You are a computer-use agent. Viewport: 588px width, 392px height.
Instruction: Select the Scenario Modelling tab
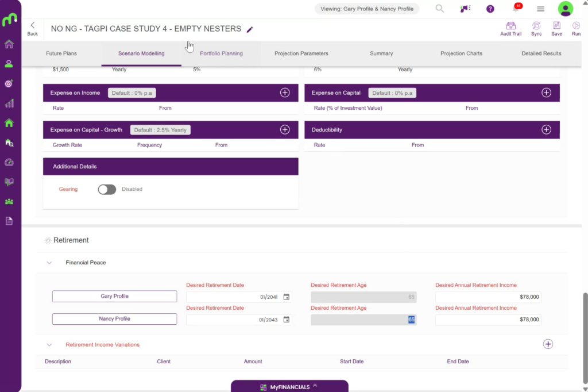(141, 53)
